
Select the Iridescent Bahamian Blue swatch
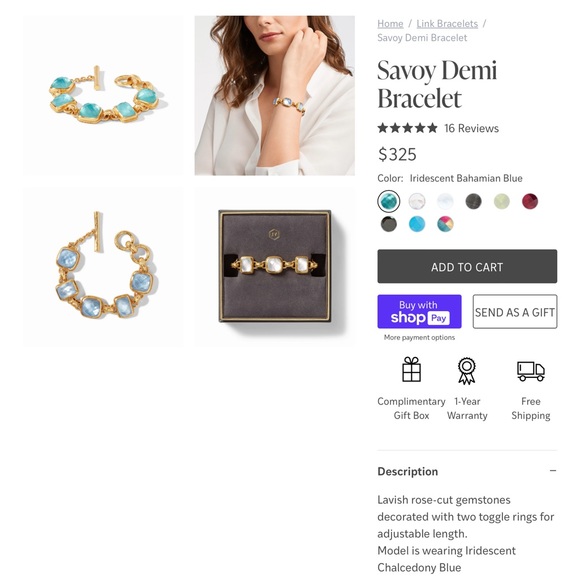(388, 201)
